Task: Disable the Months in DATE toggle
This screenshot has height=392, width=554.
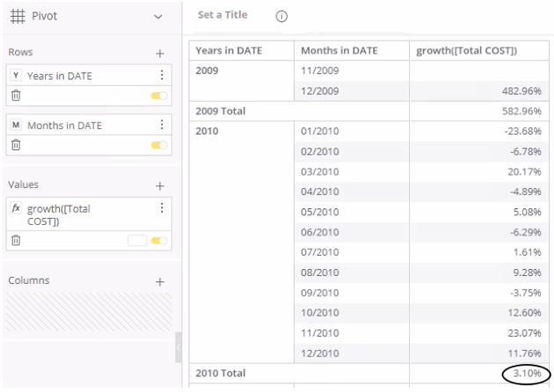Action: coord(159,143)
